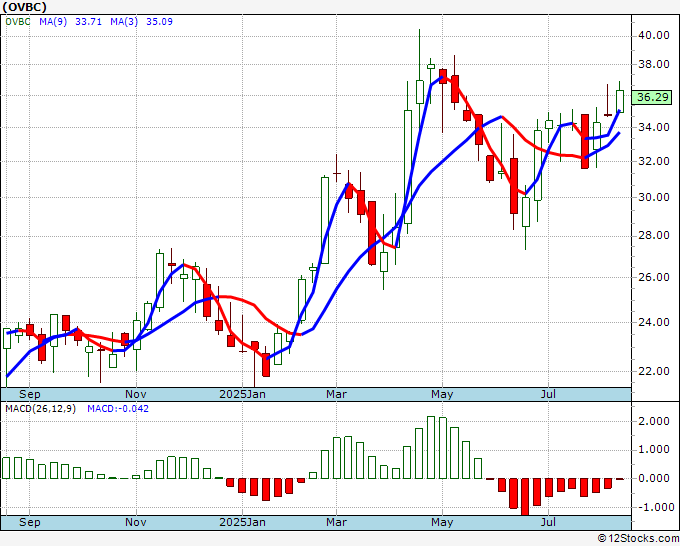Click May on the price chart time axis
This screenshot has width=680, height=546.
coord(442,394)
